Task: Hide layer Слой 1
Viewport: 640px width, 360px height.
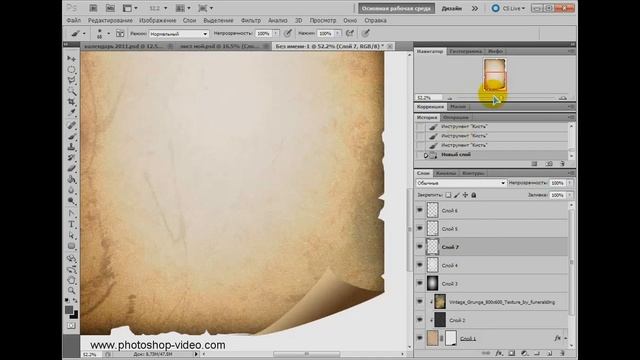Action: tap(420, 338)
